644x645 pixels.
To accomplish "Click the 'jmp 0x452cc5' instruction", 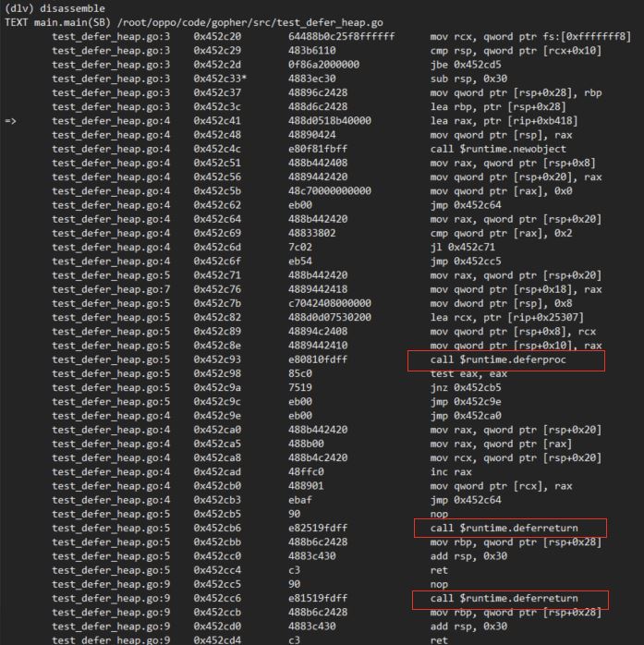I will 466,262.
